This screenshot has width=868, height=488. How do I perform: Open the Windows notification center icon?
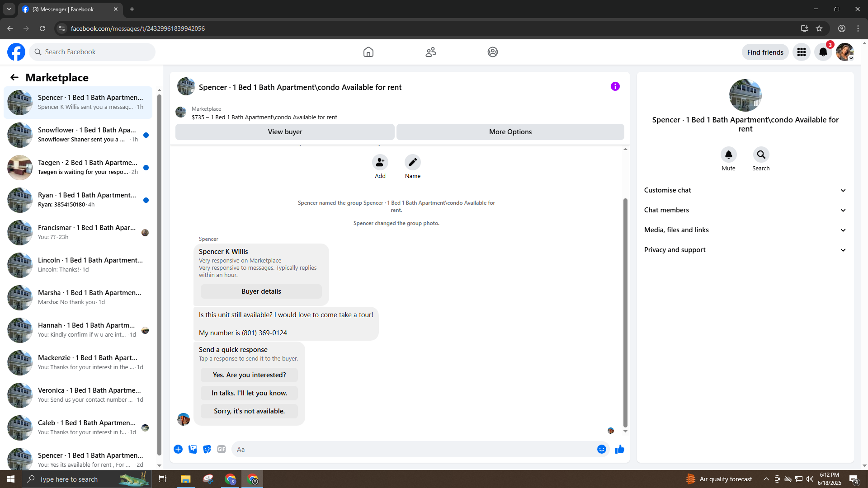coord(854,479)
